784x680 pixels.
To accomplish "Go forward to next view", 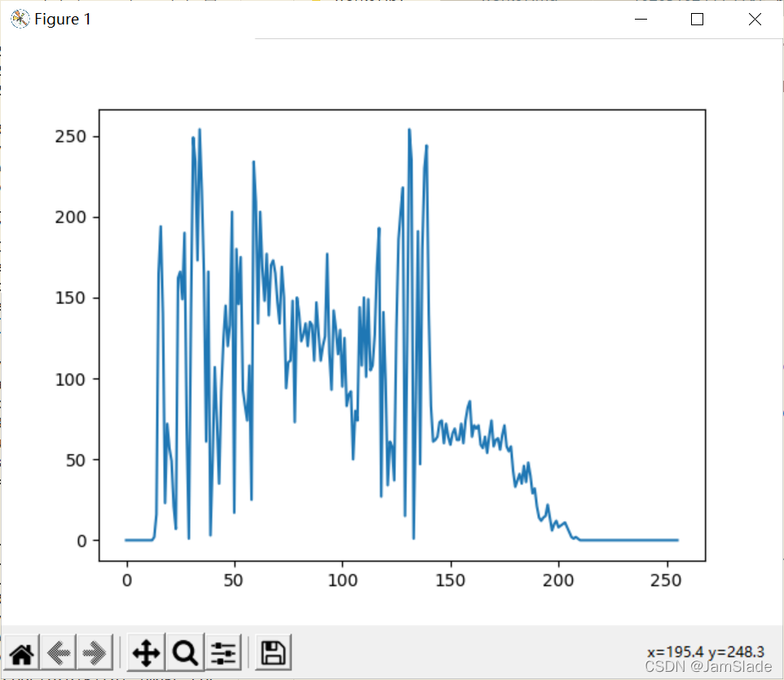I will click(95, 652).
